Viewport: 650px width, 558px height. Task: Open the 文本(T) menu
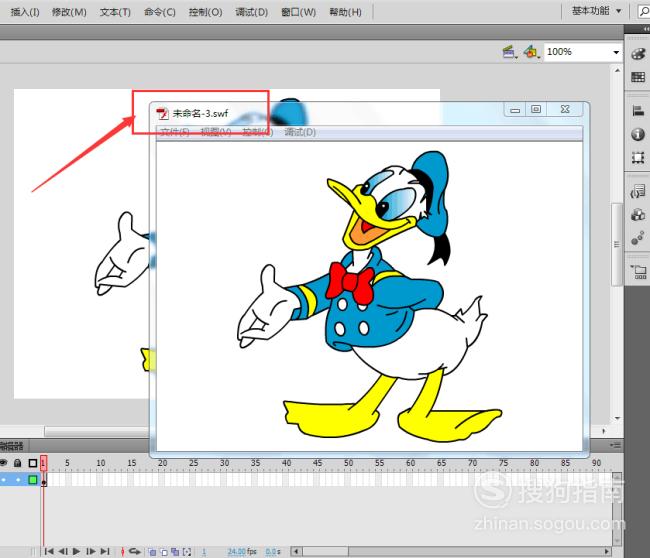click(115, 12)
